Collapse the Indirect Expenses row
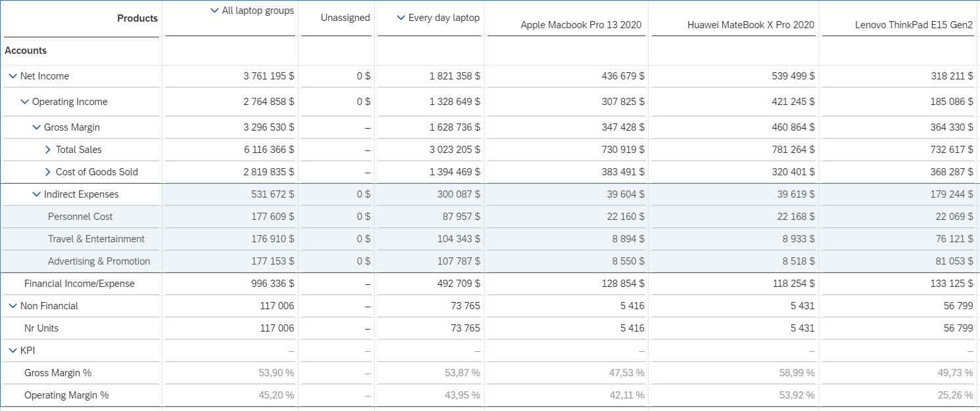The height and width of the screenshot is (411, 980). [36, 194]
